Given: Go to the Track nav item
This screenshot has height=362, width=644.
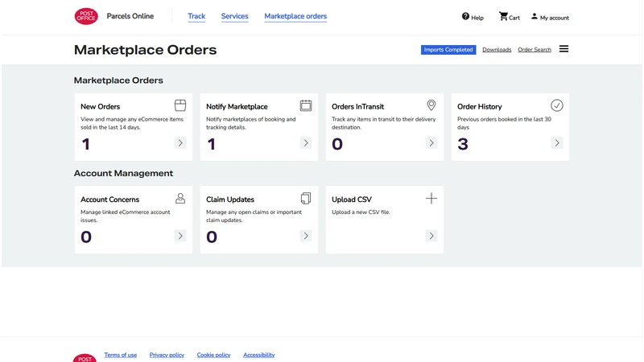Looking at the screenshot, I should 196,16.
